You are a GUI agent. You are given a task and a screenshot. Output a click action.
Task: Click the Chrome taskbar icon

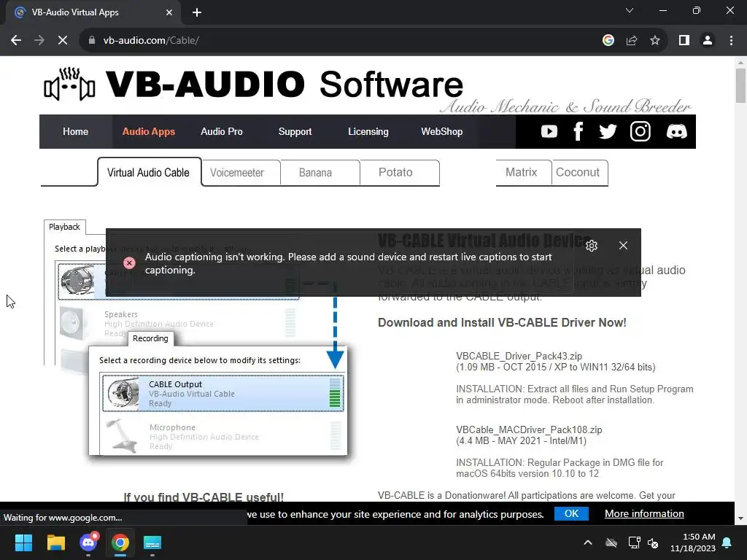[120, 542]
